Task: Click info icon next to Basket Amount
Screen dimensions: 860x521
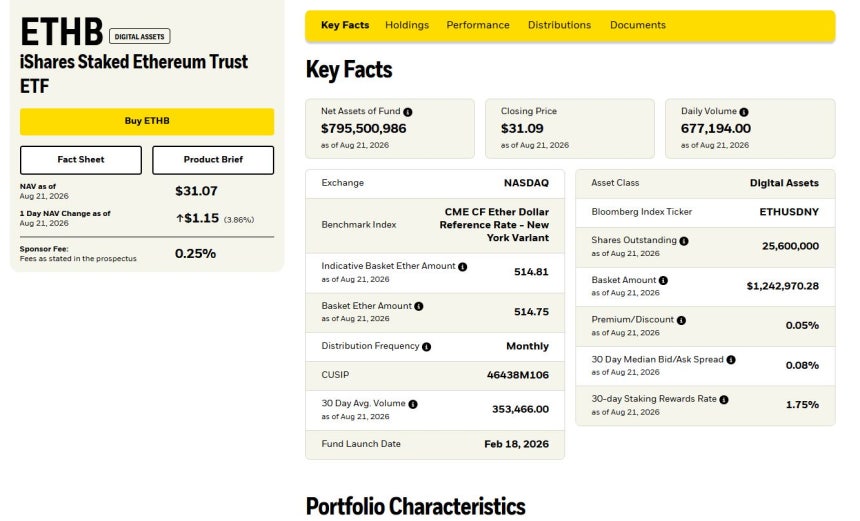Action: pyautogui.click(x=663, y=280)
